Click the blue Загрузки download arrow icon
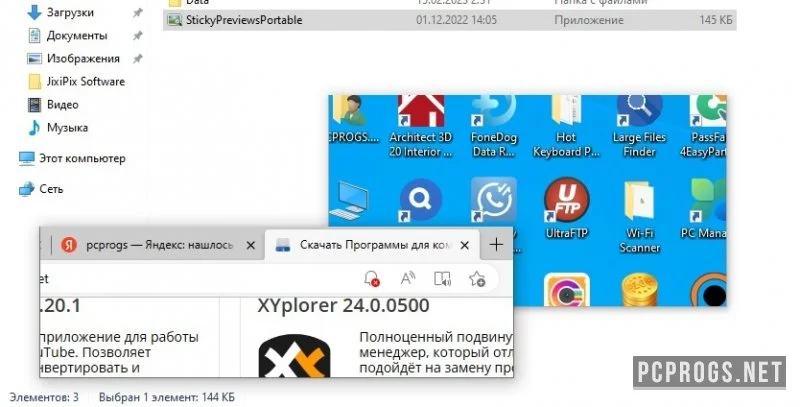 34,12
